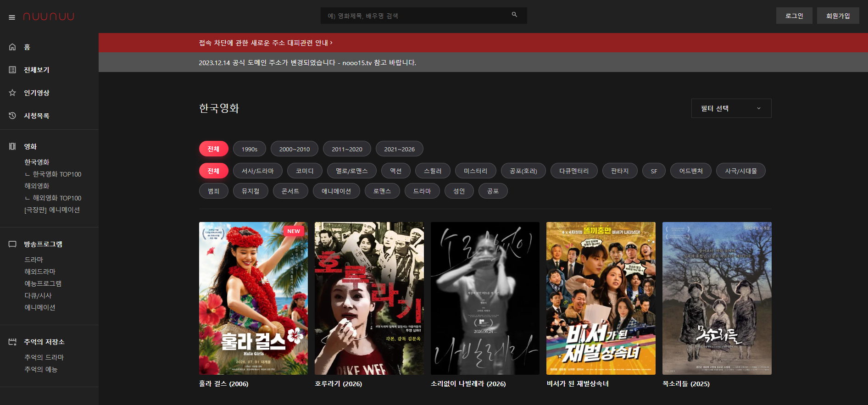Viewport: 868px width, 405px height.
Task: Open [극장판] 애니메이션 in the sidebar
Action: 52,210
